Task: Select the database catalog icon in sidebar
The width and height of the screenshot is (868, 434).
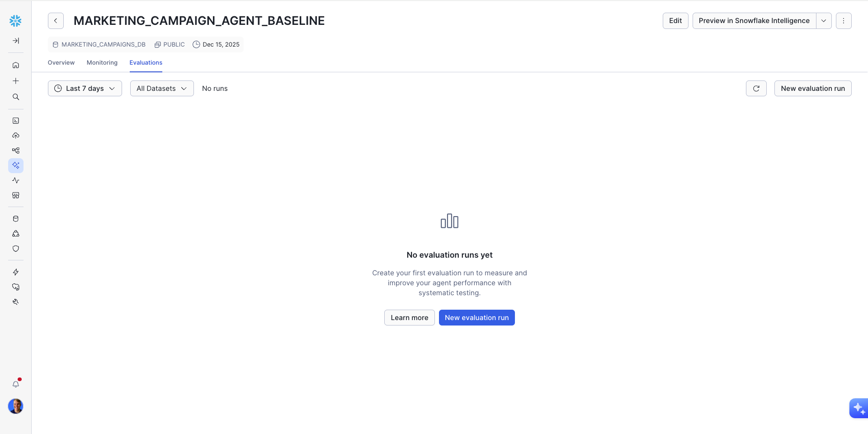Action: point(16,218)
